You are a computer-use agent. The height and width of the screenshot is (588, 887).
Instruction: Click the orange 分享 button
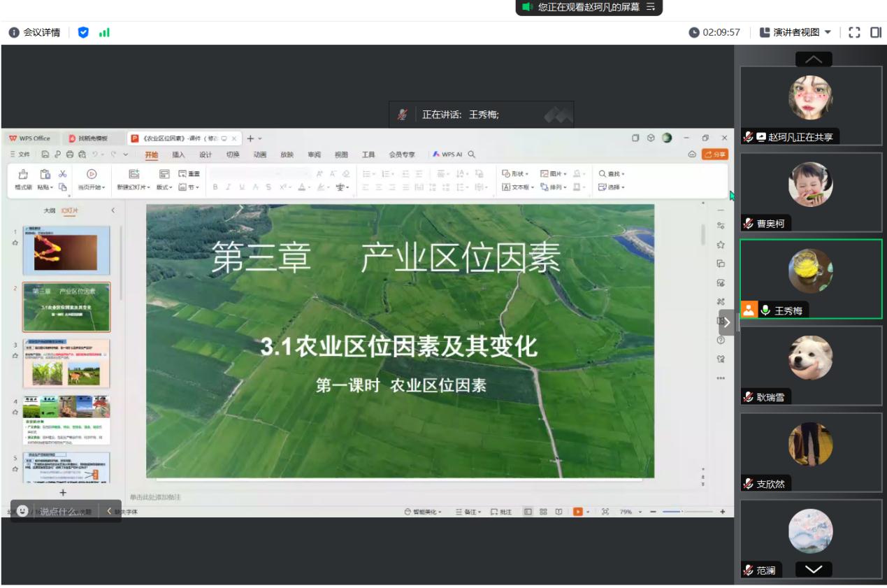715,155
